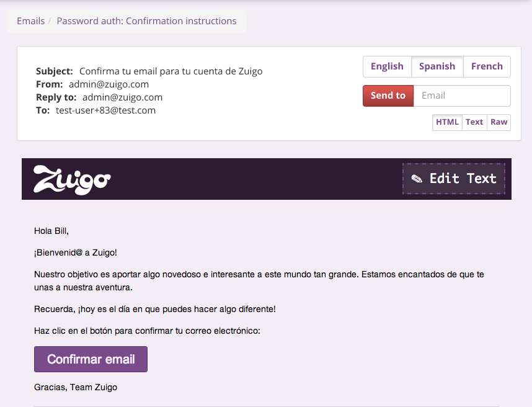The width and height of the screenshot is (532, 407).
Task: Click paragraph starting Nuestro objetivo es aportar
Action: click(259, 280)
